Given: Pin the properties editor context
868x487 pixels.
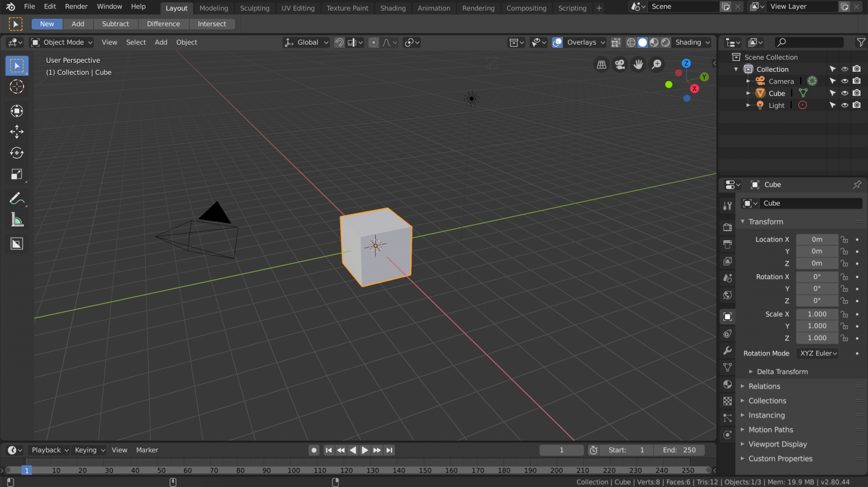Looking at the screenshot, I should (x=857, y=185).
